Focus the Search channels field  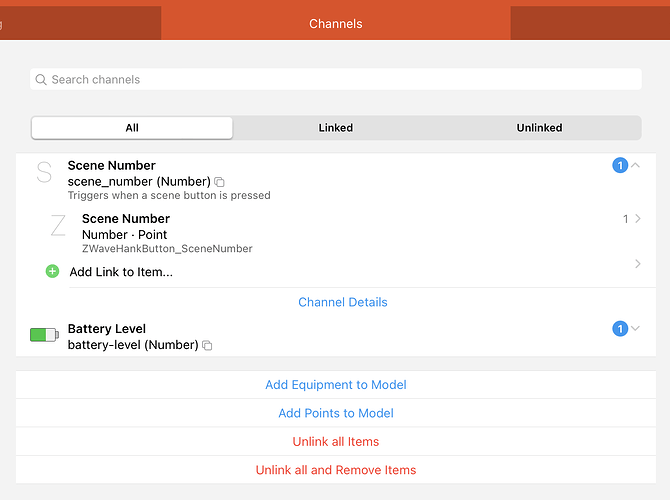tap(340, 80)
